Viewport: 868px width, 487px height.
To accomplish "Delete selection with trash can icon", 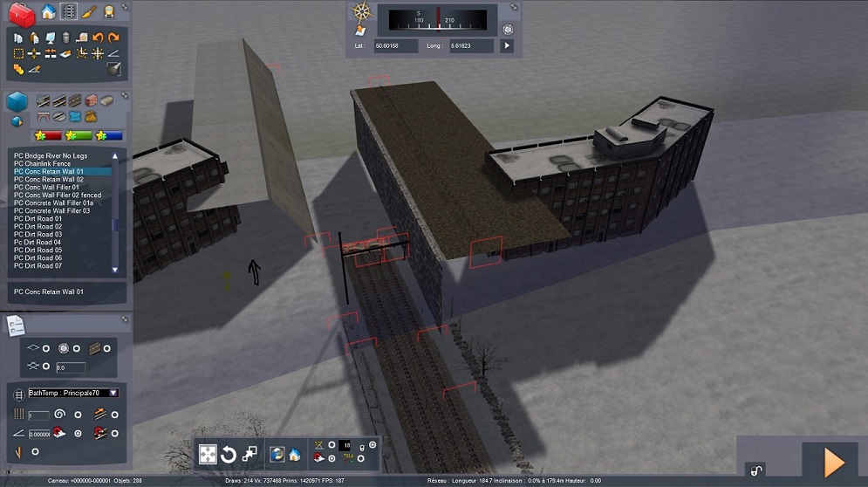I will 66,38.
